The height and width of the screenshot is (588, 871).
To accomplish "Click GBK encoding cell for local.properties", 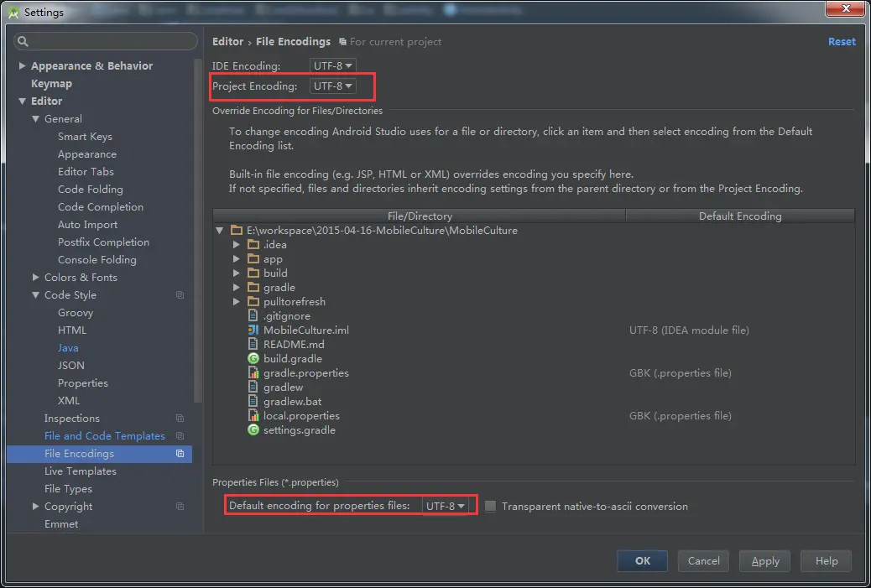I will tap(680, 416).
